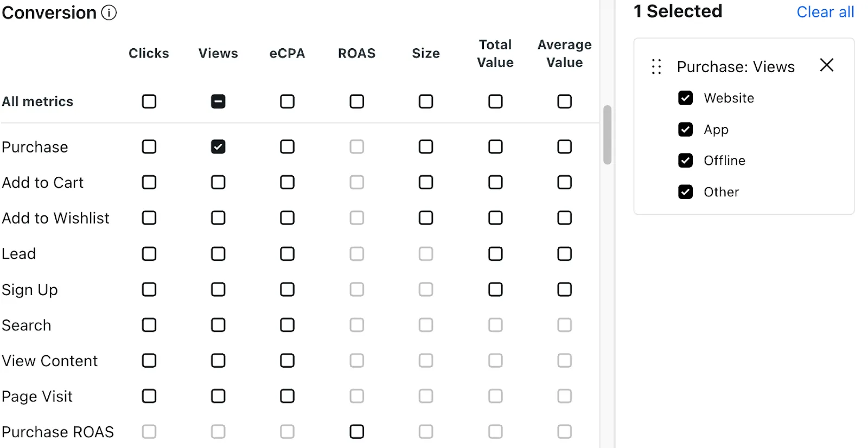Enable eCPA for Add to Cart

[x=287, y=182]
